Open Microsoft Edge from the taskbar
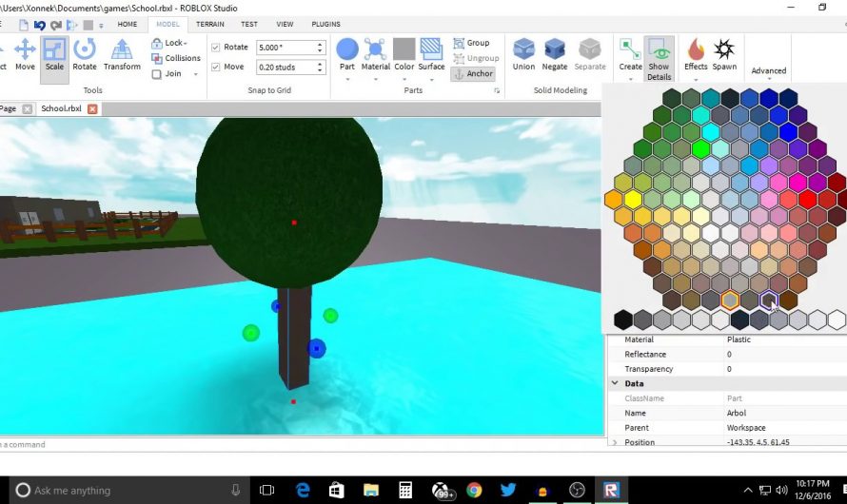Image resolution: width=847 pixels, height=504 pixels. pos(303,490)
